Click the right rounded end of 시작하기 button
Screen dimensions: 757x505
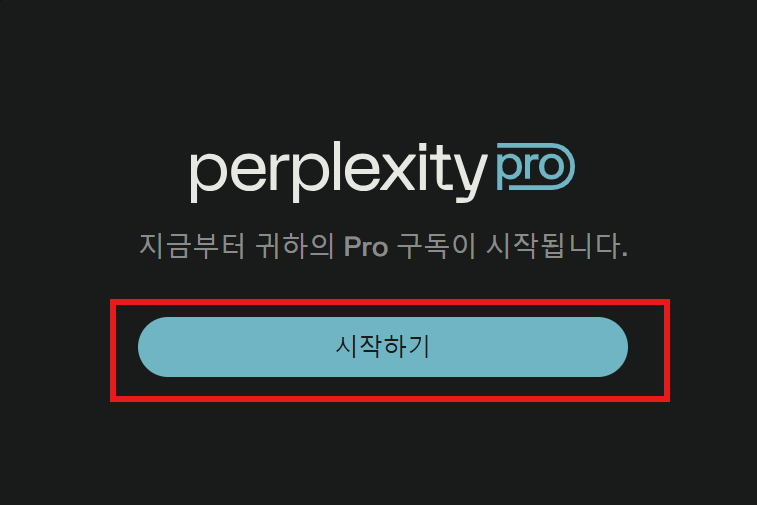pyautogui.click(x=606, y=347)
